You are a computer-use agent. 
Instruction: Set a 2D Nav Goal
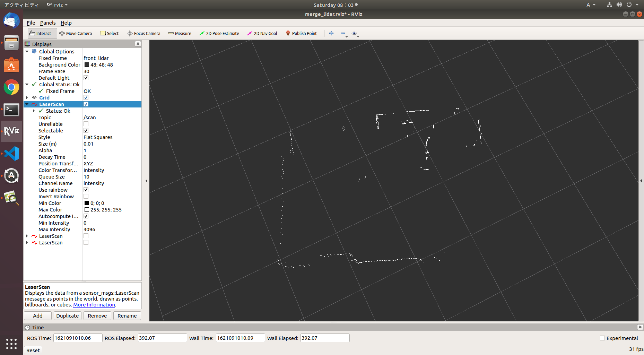click(262, 33)
